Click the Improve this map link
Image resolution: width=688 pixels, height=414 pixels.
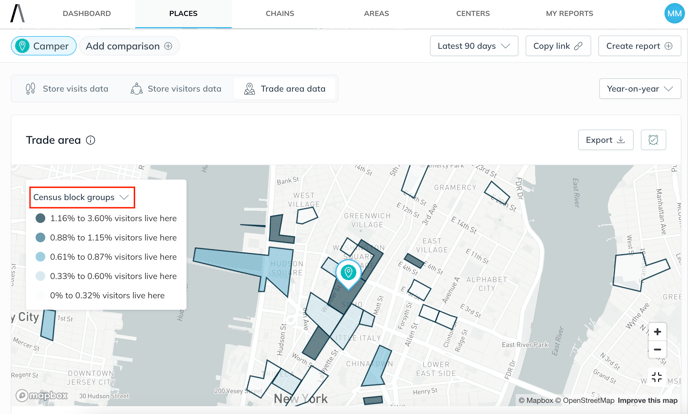(647, 401)
